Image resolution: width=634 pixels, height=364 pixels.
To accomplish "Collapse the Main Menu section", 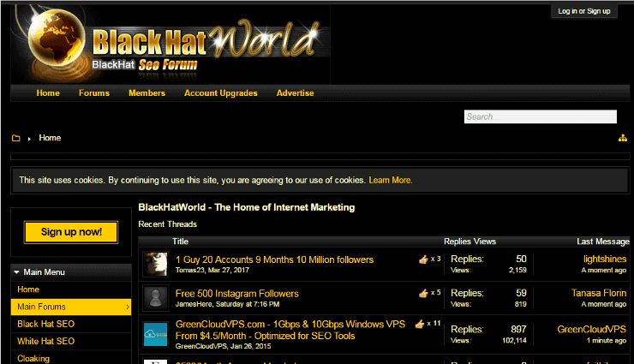I will [16, 272].
